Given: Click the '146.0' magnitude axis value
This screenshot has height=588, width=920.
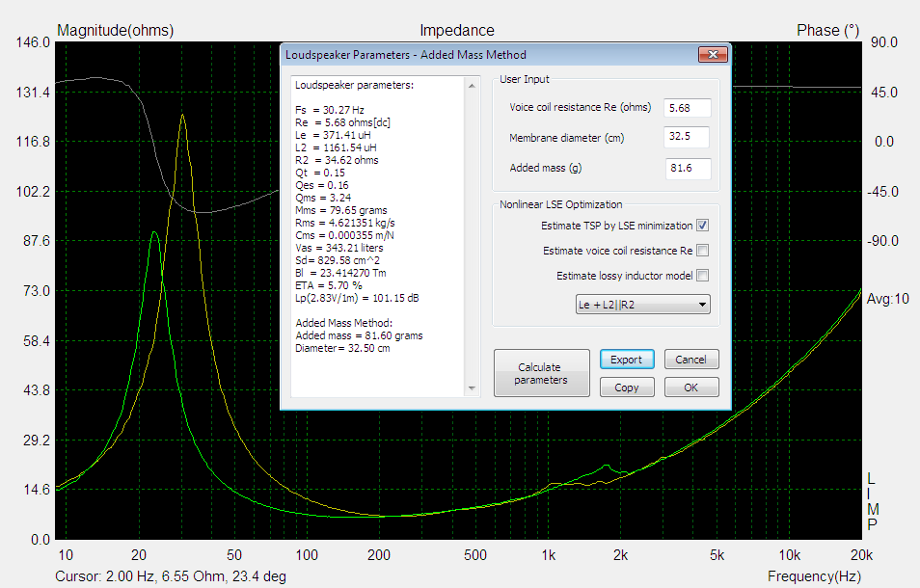Looking at the screenshot, I should click(x=33, y=42).
